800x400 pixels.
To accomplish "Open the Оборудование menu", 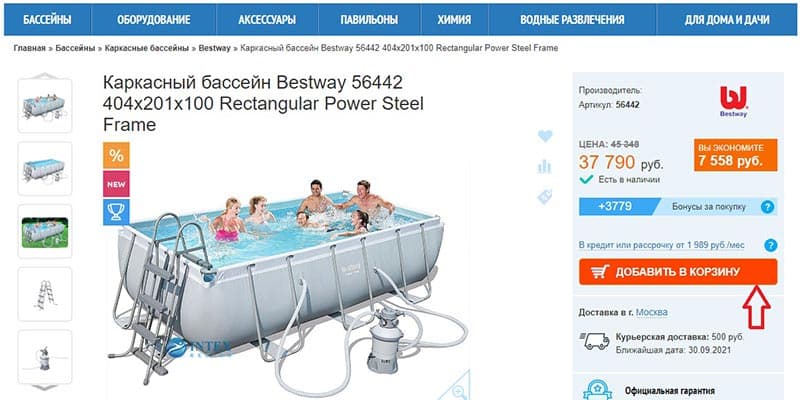I will click(154, 20).
